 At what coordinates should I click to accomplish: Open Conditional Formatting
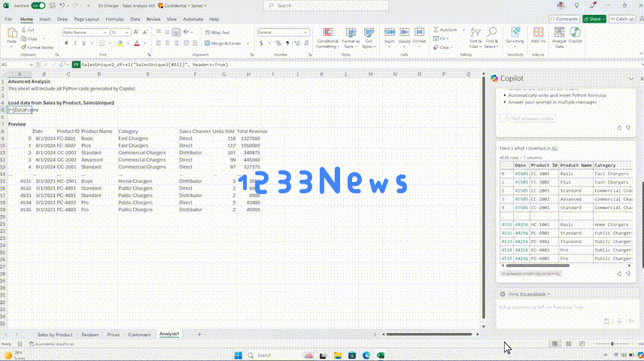click(x=328, y=38)
